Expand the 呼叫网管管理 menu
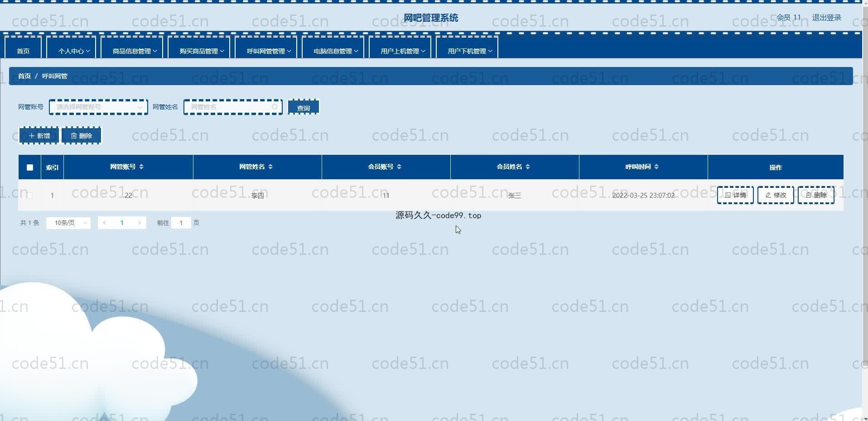The width and height of the screenshot is (868, 421). pos(266,48)
